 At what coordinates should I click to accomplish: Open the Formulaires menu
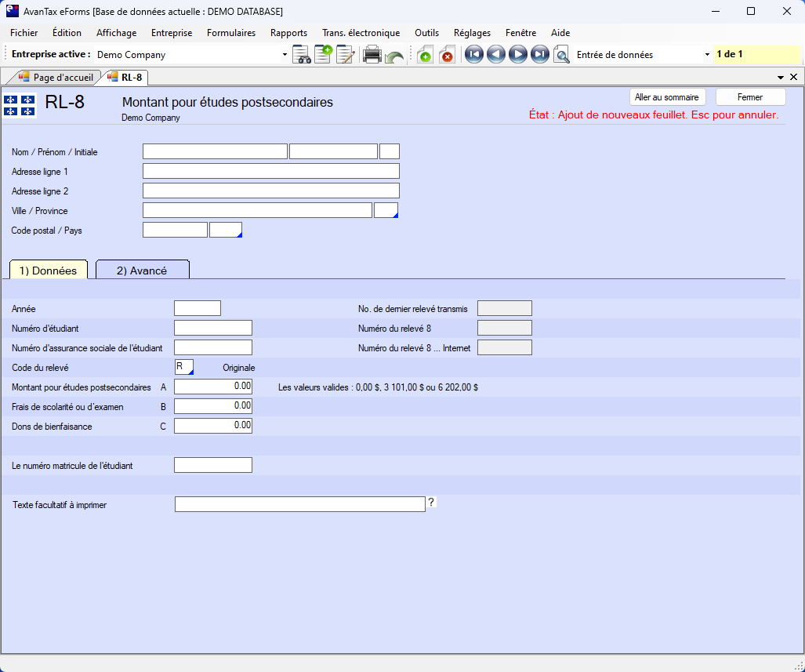(x=231, y=33)
